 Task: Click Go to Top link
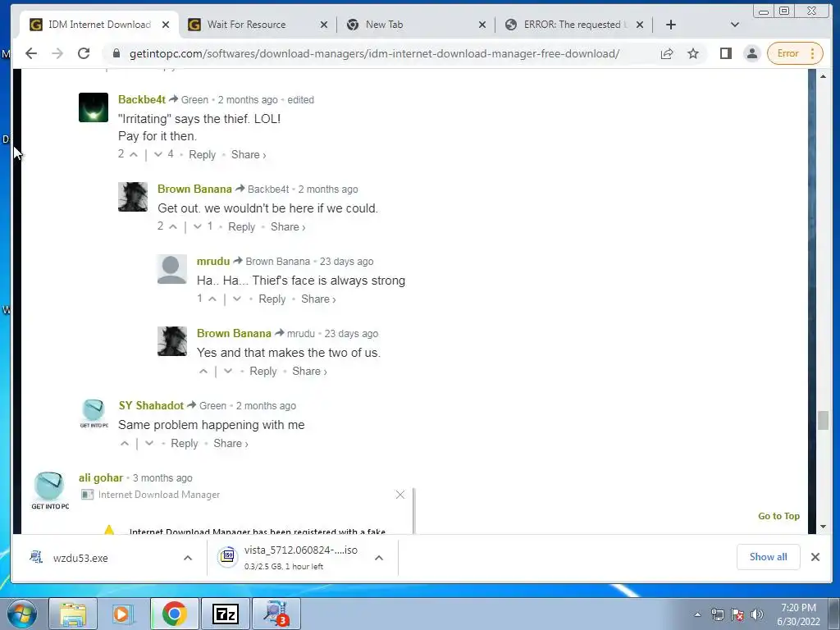coord(778,516)
